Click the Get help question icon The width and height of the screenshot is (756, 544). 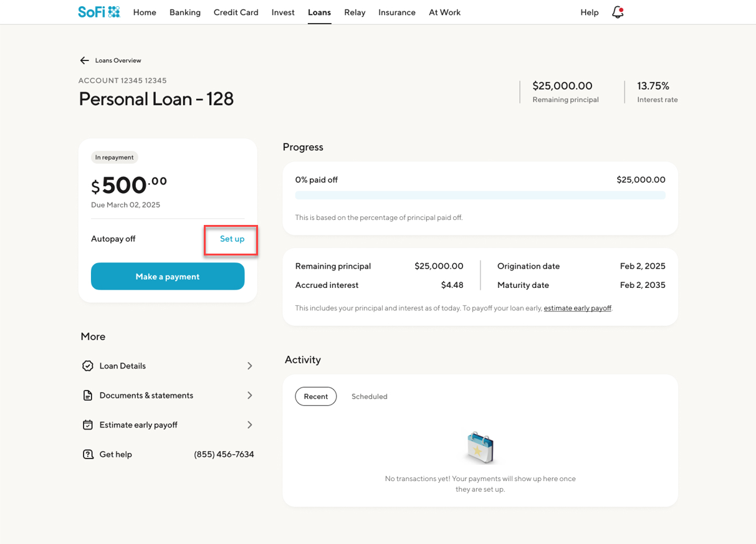[88, 454]
